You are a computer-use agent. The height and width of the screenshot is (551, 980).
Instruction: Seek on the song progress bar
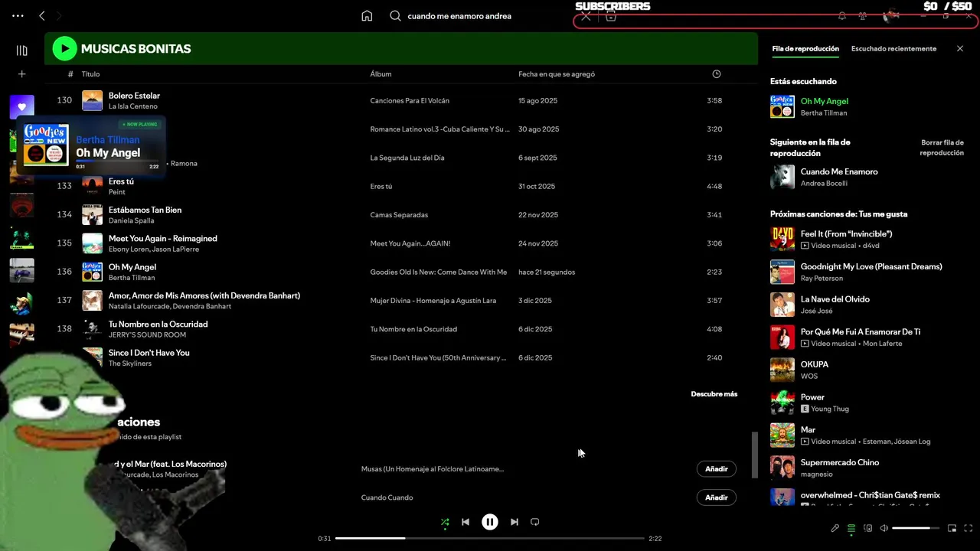[x=490, y=539]
